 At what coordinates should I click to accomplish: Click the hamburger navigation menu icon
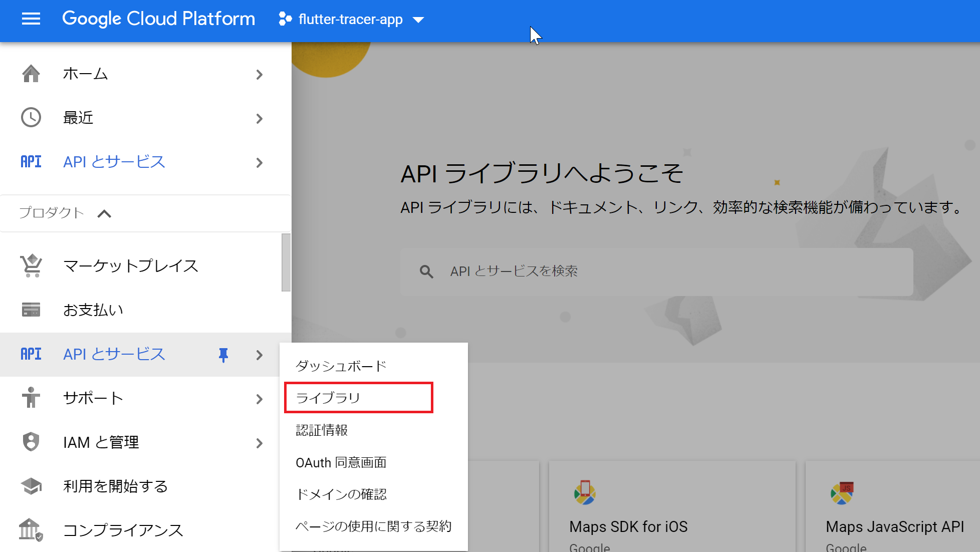coord(31,19)
